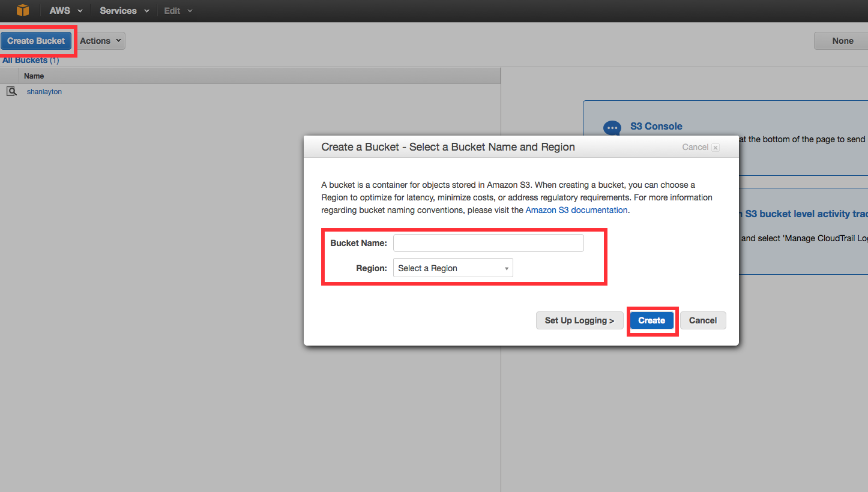Click the dimmed Cancel text in dialog header

point(695,147)
